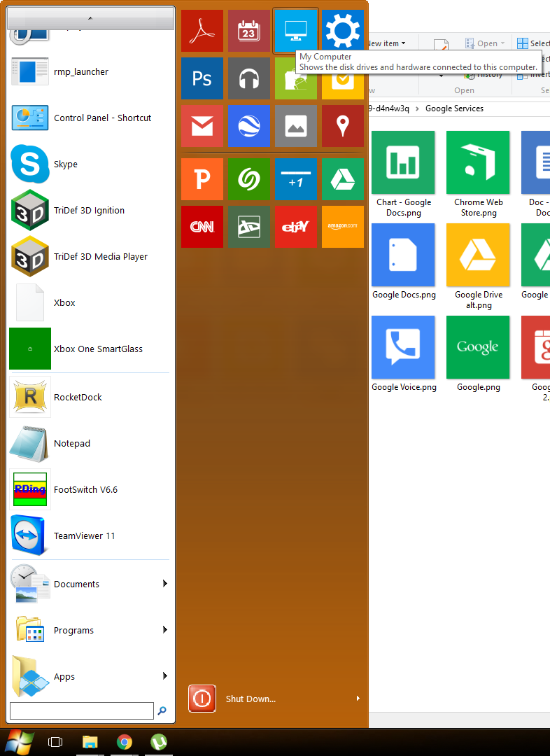550x756 pixels.
Task: Launch Skype from the Start menu
Action: (65, 164)
